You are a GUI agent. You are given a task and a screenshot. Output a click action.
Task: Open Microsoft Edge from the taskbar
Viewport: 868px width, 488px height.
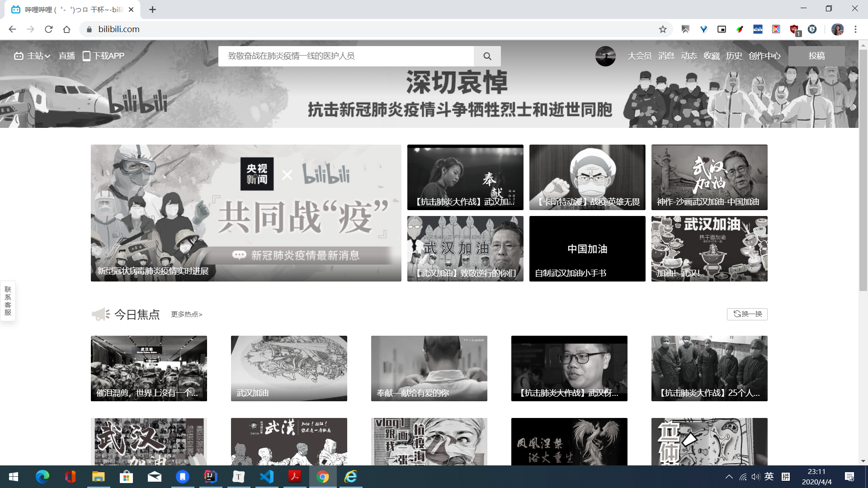pyautogui.click(x=42, y=477)
